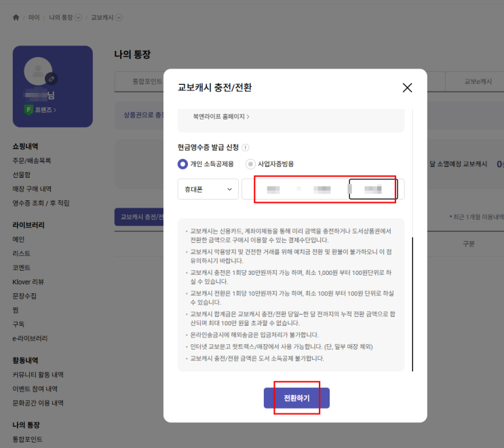Open 매장 구매 내역 in sidebar
The height and width of the screenshot is (448, 504).
tap(32, 189)
